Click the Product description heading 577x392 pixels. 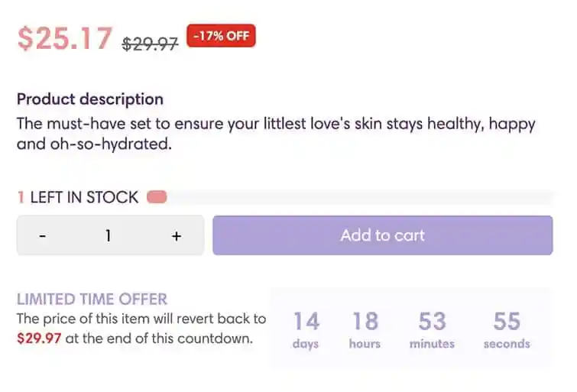[90, 99]
